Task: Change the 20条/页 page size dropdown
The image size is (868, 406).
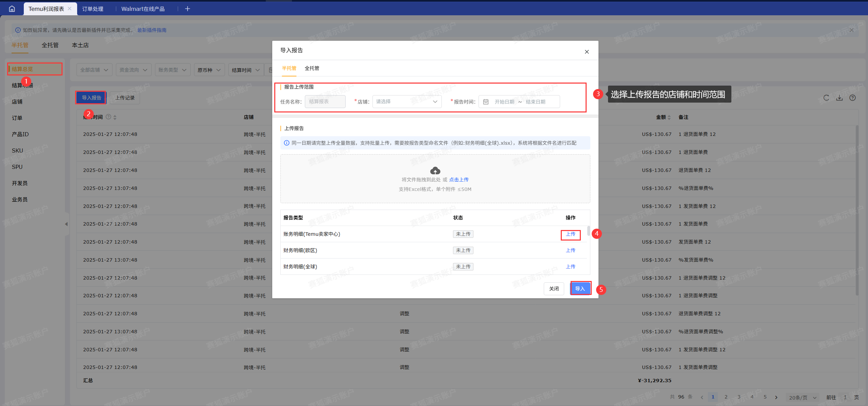Action: click(x=802, y=398)
